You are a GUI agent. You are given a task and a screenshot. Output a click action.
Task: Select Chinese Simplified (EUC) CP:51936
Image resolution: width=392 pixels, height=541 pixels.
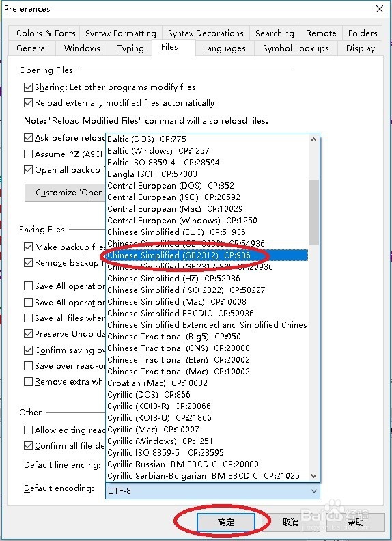[x=207, y=232]
